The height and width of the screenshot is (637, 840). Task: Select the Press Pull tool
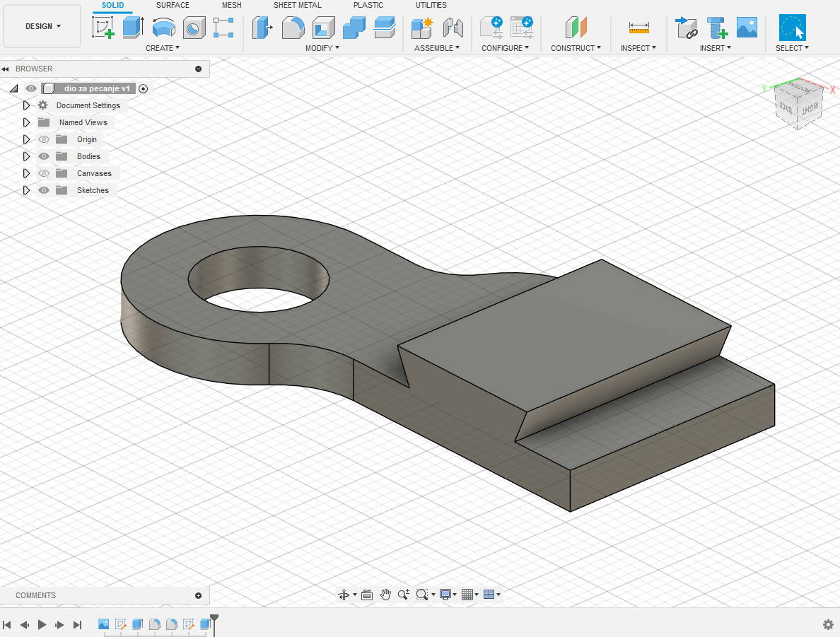[262, 28]
